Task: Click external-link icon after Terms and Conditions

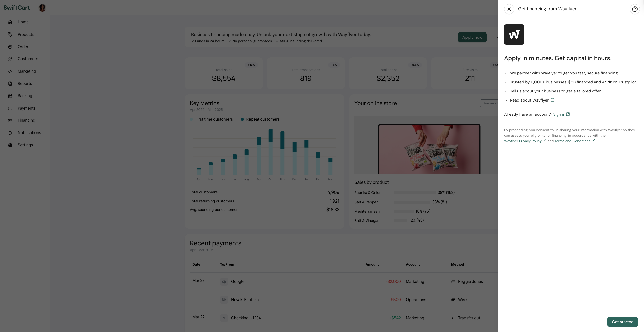Action: pos(593,141)
